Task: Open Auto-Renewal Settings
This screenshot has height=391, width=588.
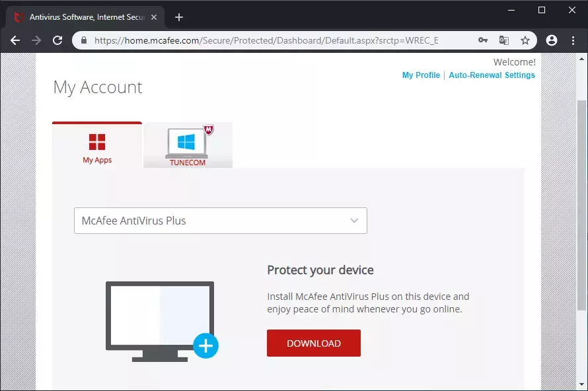Action: tap(492, 75)
